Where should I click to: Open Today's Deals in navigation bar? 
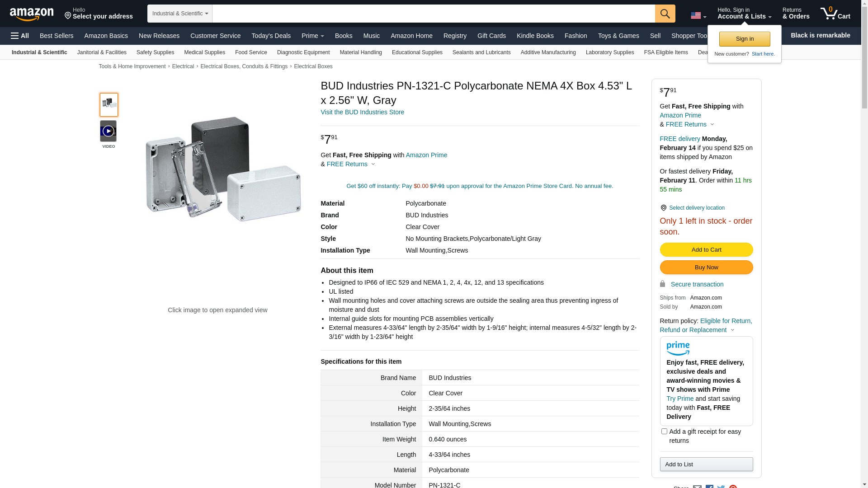click(271, 36)
